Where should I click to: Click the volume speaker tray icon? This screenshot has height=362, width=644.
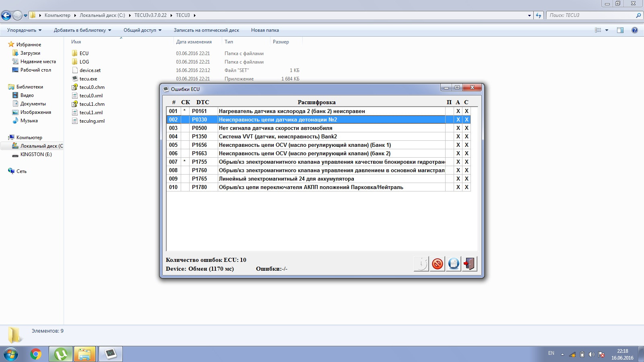(x=591, y=354)
